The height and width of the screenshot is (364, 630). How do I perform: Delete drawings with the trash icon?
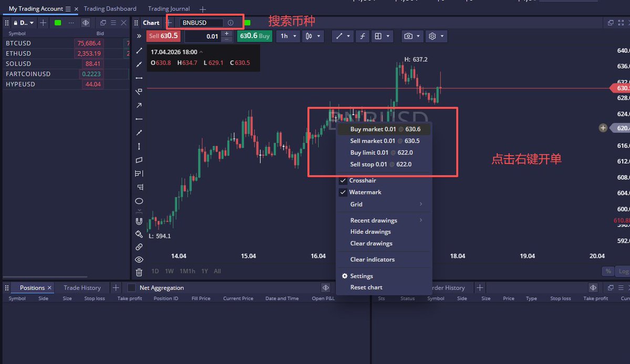[139, 273]
